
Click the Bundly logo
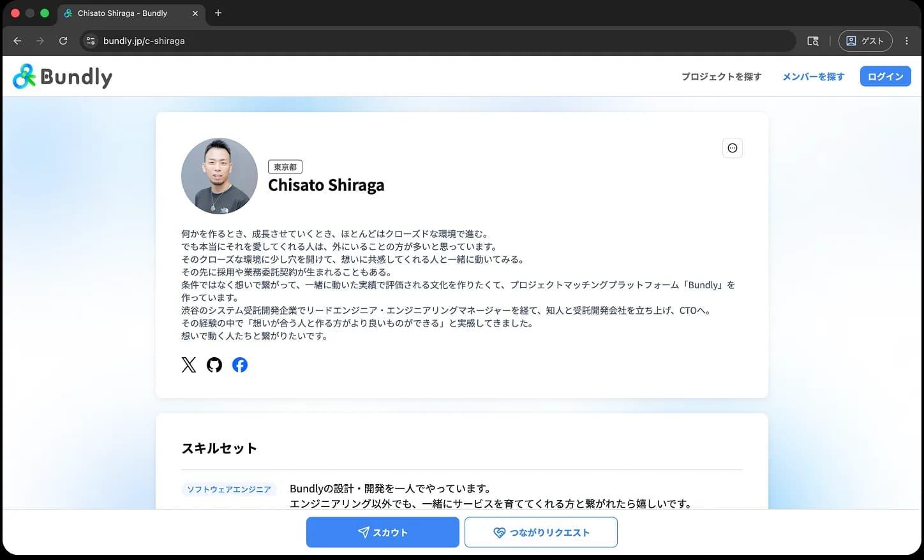coord(63,77)
